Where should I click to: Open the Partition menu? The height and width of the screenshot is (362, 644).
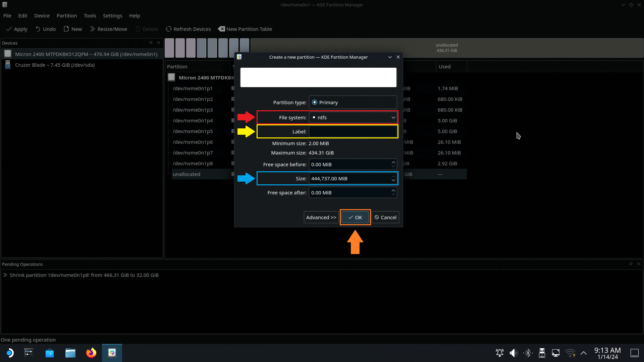pos(66,16)
